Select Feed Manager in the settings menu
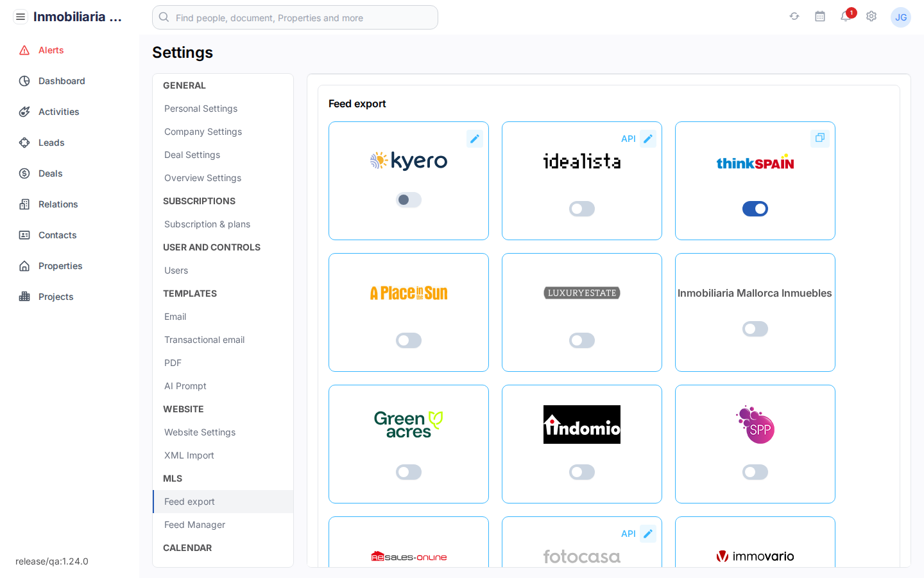Screen dimensions: 924x578 click(x=194, y=525)
